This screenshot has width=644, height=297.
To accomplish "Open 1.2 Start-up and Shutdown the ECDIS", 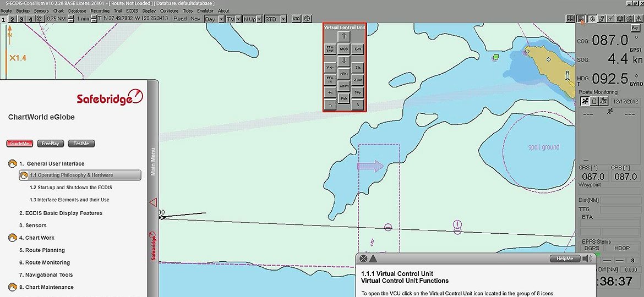I will pyautogui.click(x=70, y=188).
